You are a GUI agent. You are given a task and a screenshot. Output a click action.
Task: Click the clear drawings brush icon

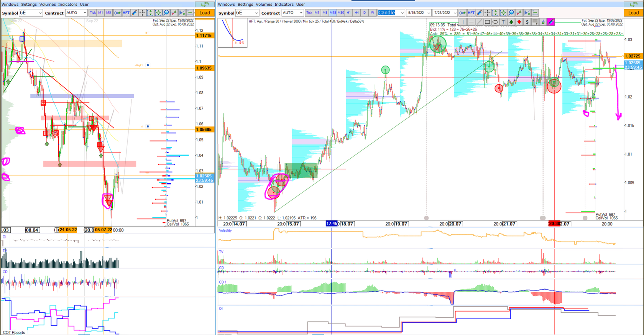[x=543, y=22]
